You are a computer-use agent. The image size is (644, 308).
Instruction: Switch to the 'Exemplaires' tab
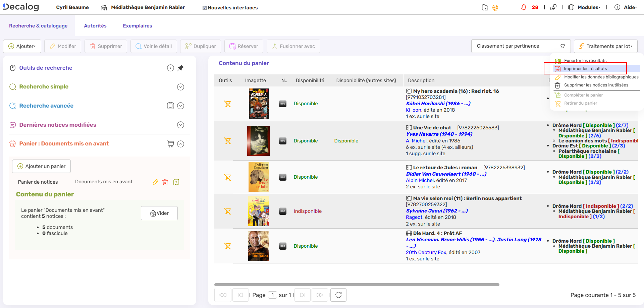[137, 25]
